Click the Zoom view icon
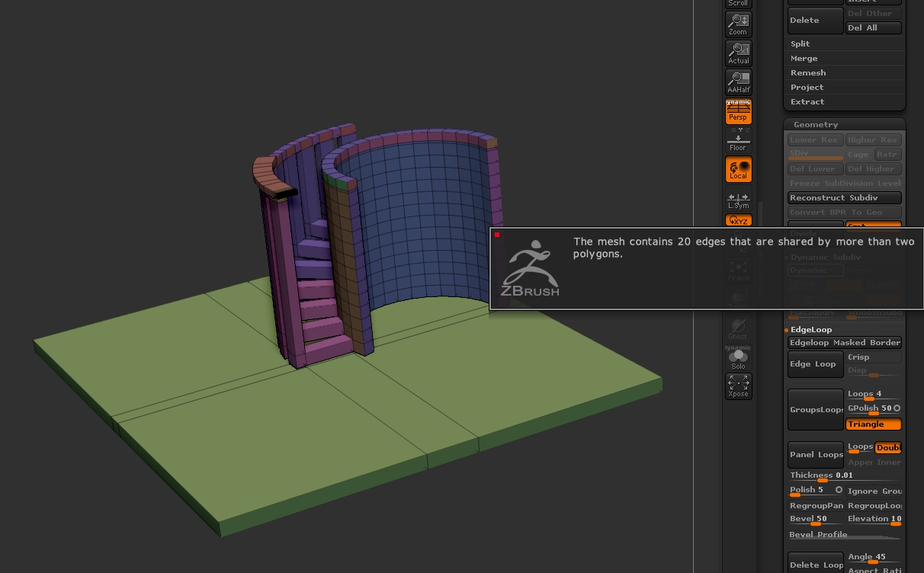The image size is (924, 573). pyautogui.click(x=738, y=24)
